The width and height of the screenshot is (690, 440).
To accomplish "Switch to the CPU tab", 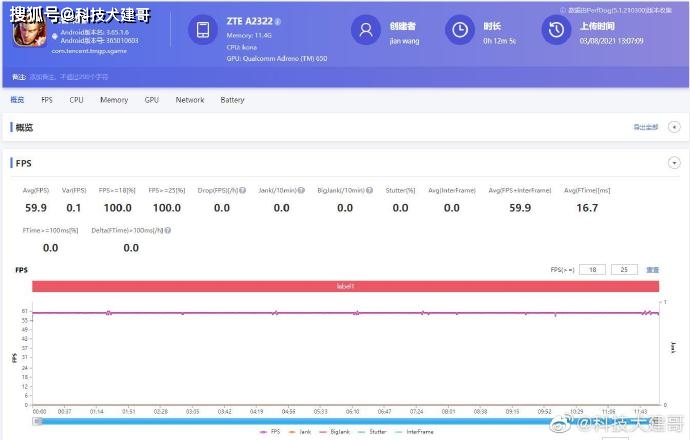I will point(76,100).
